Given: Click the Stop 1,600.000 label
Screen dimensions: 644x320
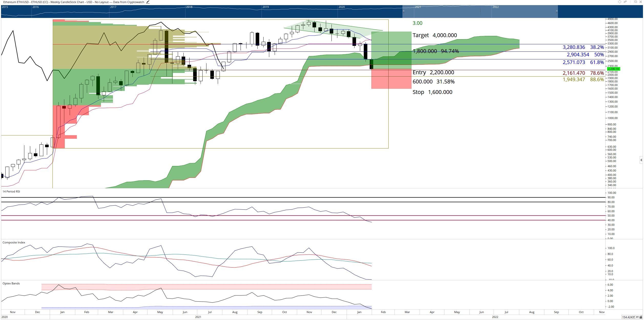Looking at the screenshot, I should (432, 92).
